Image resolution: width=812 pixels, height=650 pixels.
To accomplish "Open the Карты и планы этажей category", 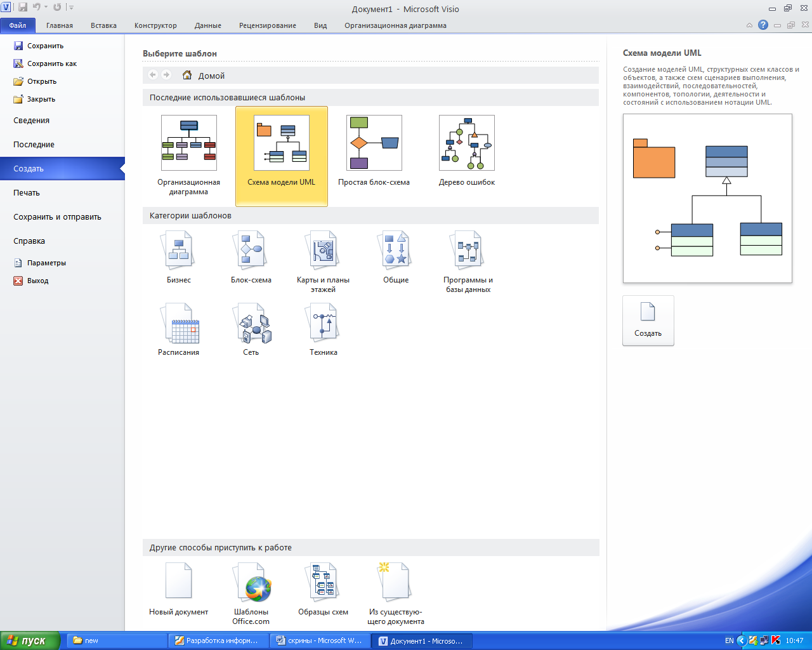I will [324, 262].
